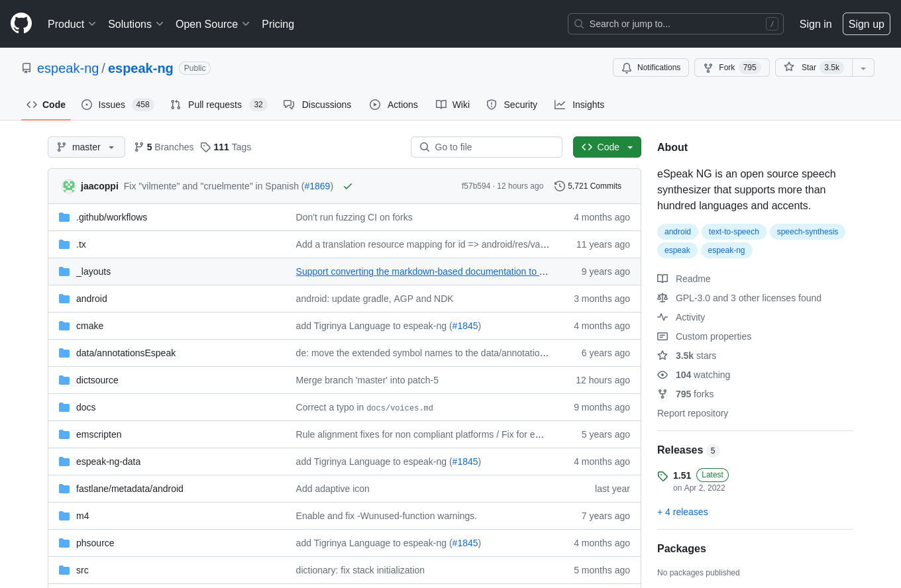The width and height of the screenshot is (901, 588).
Task: Click the Sign up button
Action: (867, 24)
